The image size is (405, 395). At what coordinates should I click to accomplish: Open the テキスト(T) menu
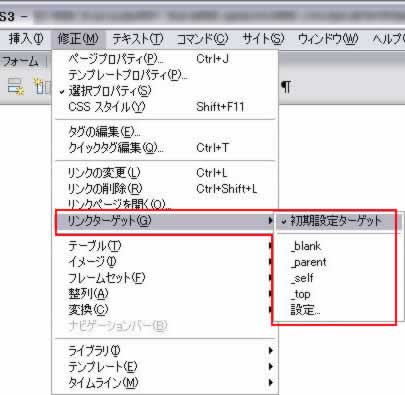[x=138, y=39]
